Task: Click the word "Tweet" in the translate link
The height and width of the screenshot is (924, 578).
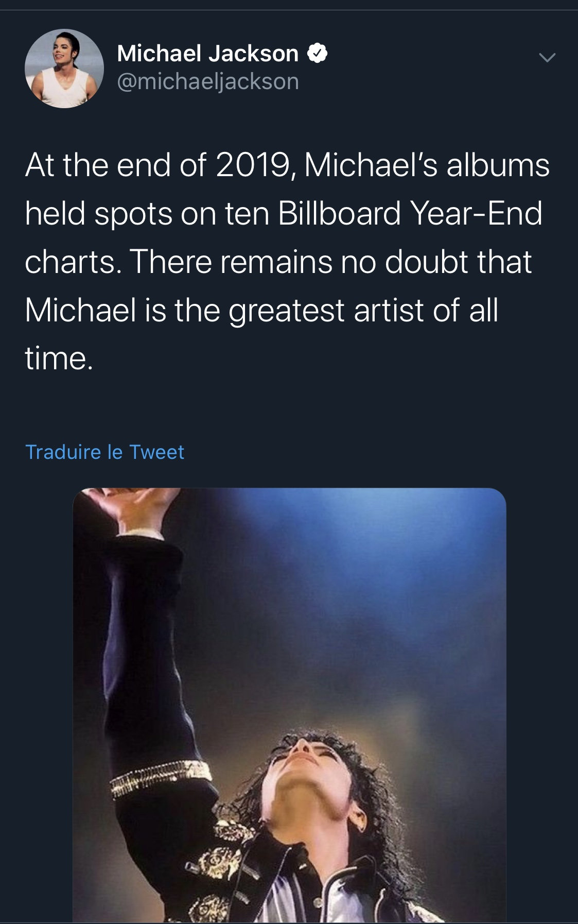Action: (x=156, y=452)
